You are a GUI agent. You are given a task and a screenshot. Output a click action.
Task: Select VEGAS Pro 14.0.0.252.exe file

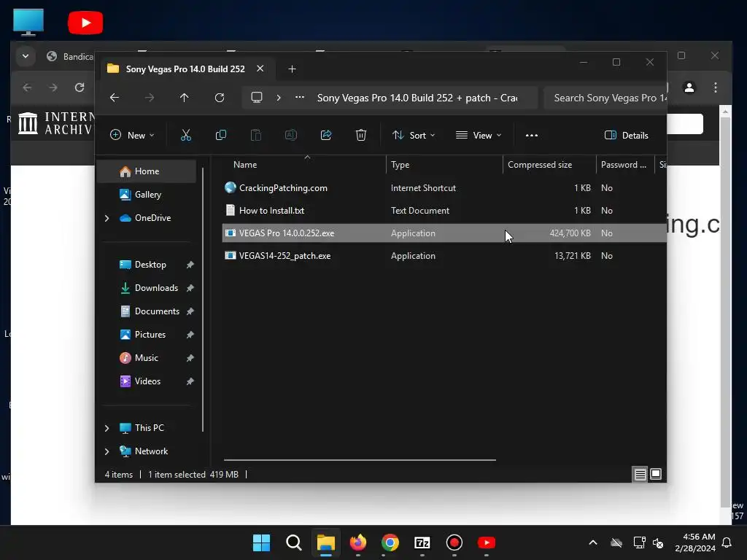click(x=444, y=233)
